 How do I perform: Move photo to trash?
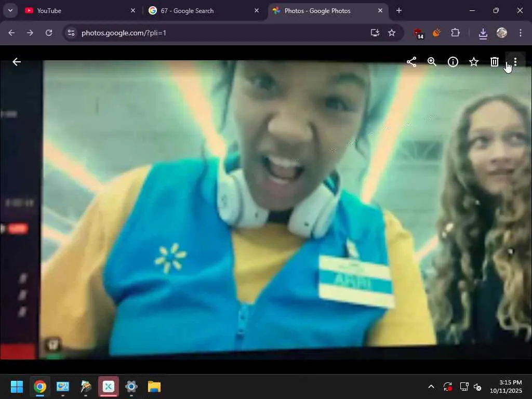[495, 62]
